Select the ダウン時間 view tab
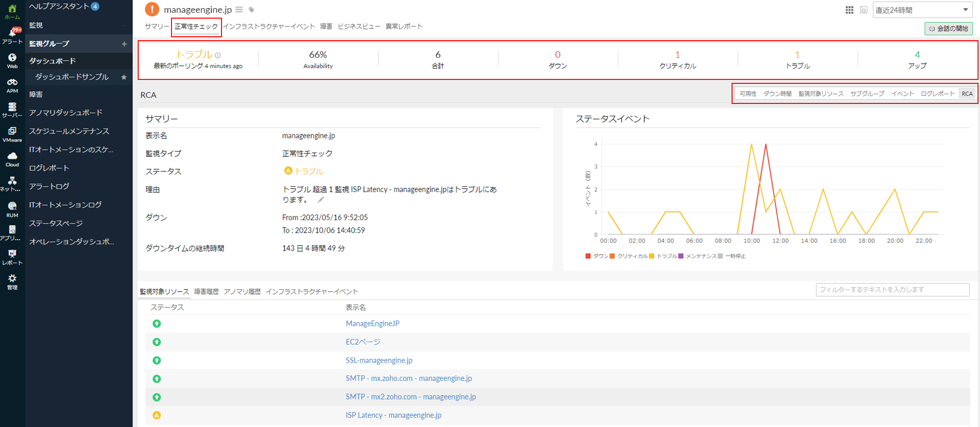 click(777, 94)
